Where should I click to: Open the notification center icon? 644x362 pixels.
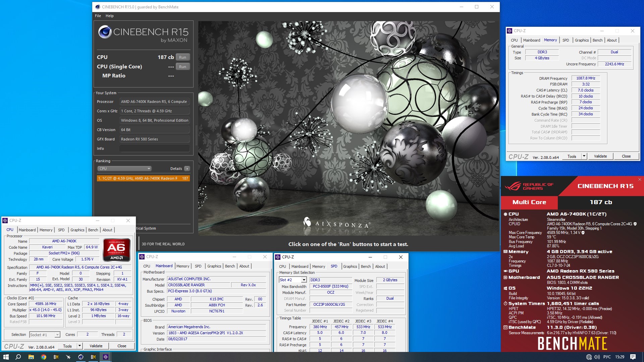pos(633,357)
